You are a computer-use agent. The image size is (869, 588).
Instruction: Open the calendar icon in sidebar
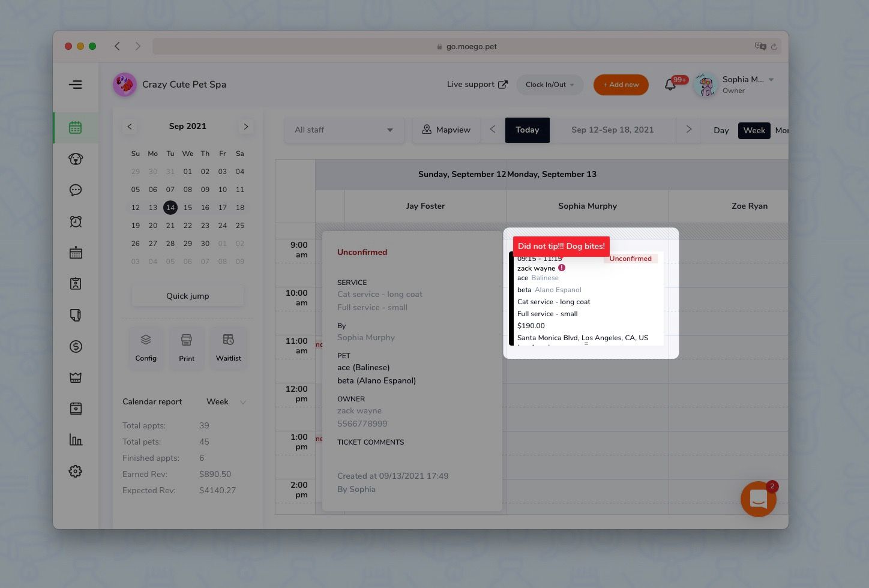click(x=76, y=128)
